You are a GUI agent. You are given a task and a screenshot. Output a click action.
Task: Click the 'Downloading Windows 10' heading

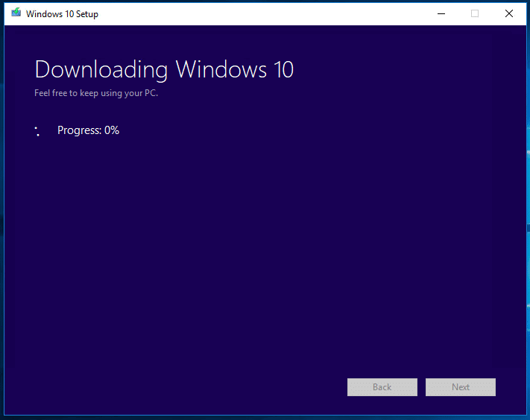coord(164,70)
